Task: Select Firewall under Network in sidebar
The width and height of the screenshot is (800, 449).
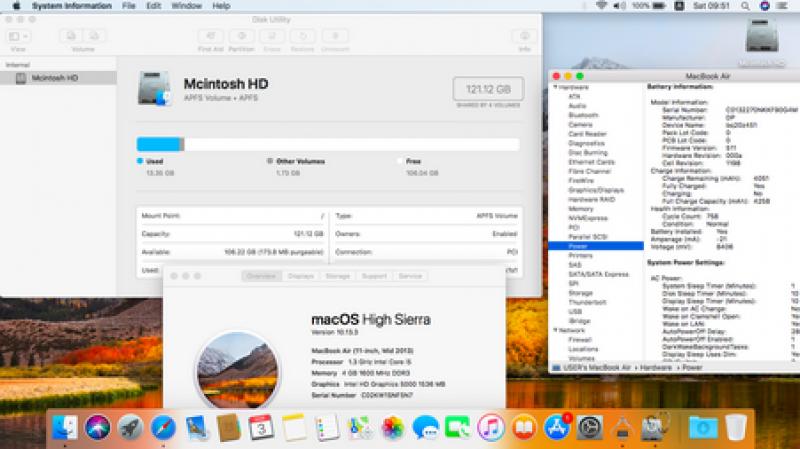Action: [580, 340]
